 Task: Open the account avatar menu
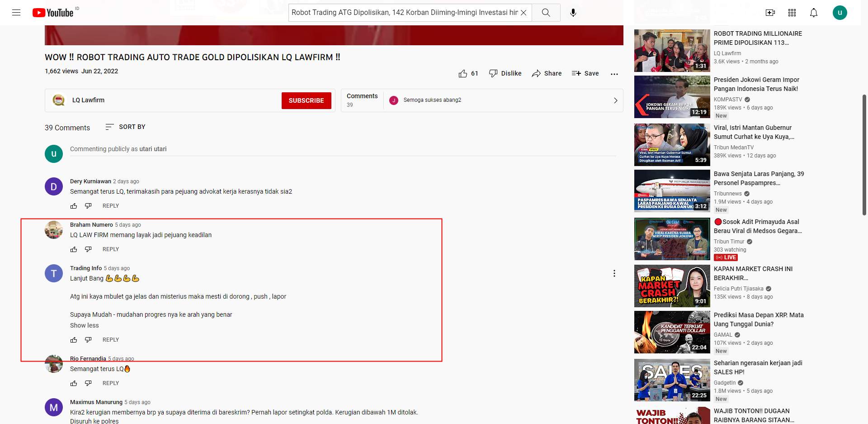[840, 13]
